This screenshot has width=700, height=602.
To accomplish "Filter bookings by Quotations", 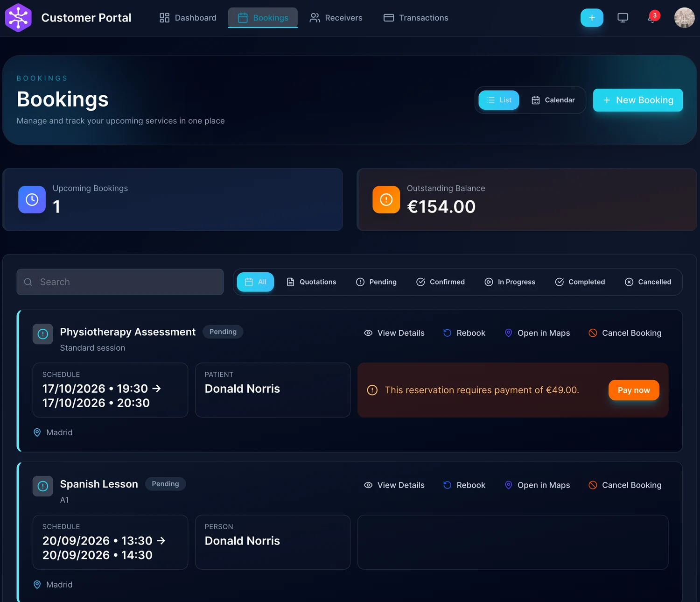I will 311,282.
